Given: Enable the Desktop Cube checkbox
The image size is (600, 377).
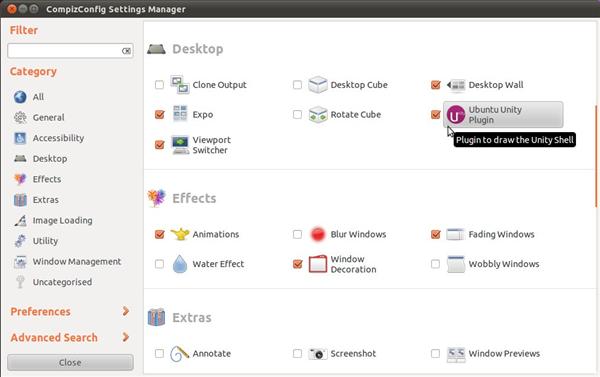Looking at the screenshot, I should coord(297,85).
